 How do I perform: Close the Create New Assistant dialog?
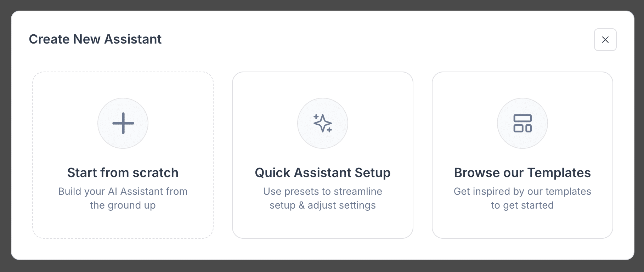(605, 40)
